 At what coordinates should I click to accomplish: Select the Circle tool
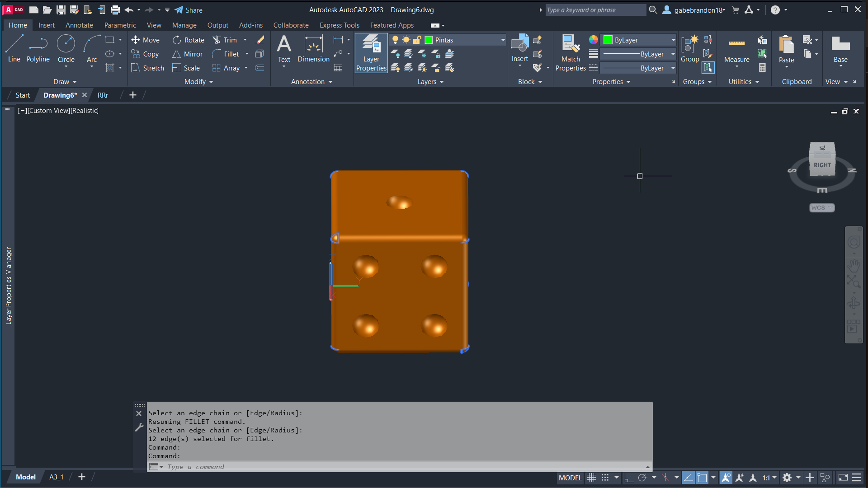[x=66, y=49]
